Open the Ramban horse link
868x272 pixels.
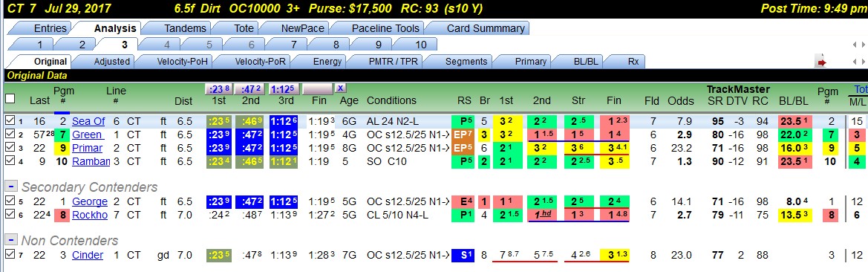[91, 162]
